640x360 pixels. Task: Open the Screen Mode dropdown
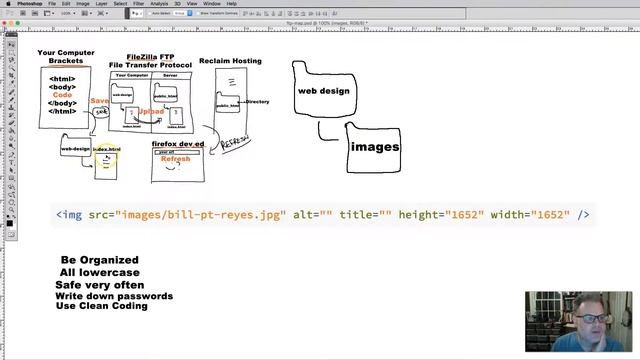102,13
